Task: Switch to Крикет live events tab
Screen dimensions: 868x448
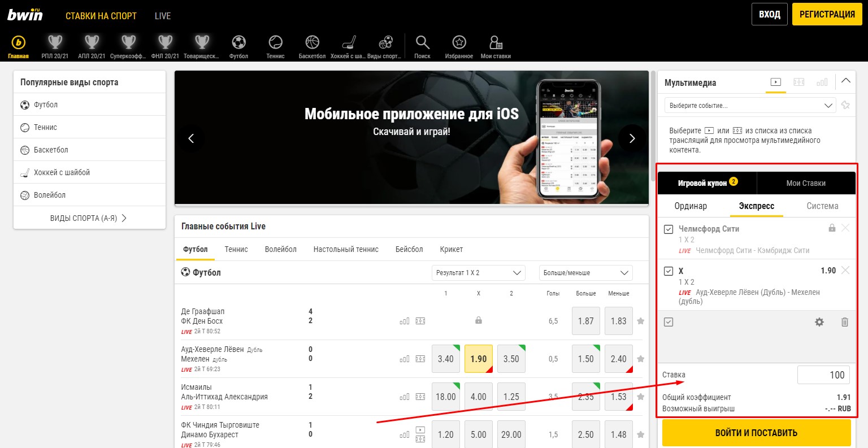Action: [x=452, y=249]
